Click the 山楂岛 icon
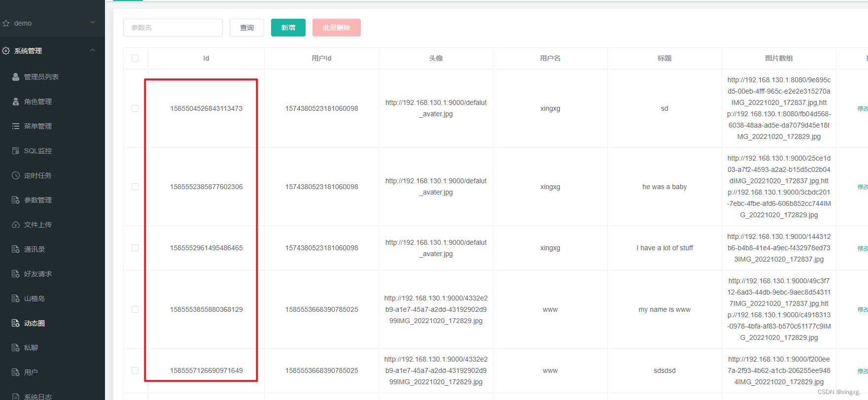Image resolution: width=868 pixels, height=400 pixels. pos(16,299)
